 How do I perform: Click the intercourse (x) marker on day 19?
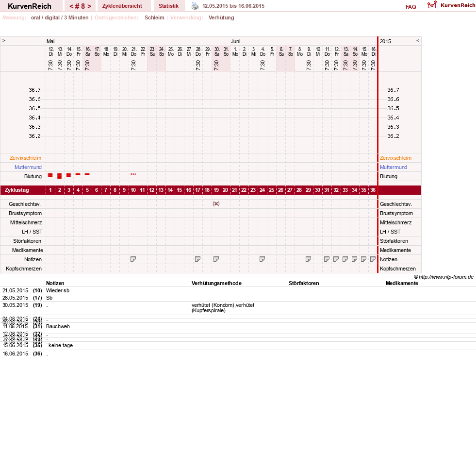(x=216, y=203)
